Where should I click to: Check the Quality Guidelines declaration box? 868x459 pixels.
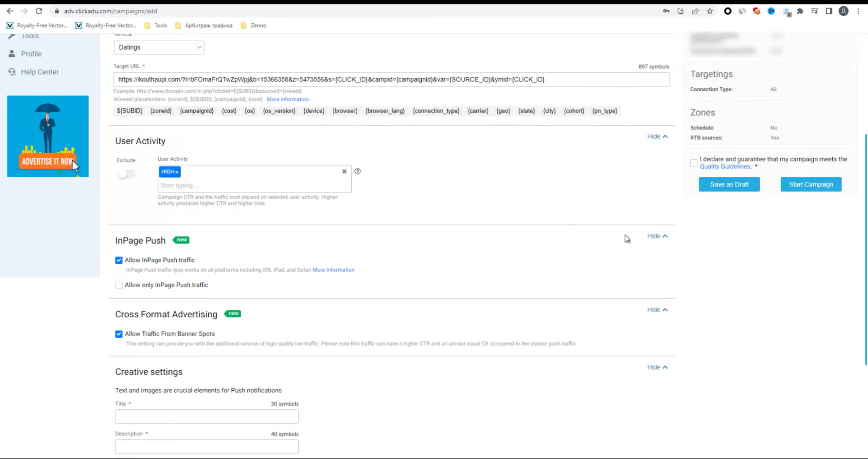(693, 163)
